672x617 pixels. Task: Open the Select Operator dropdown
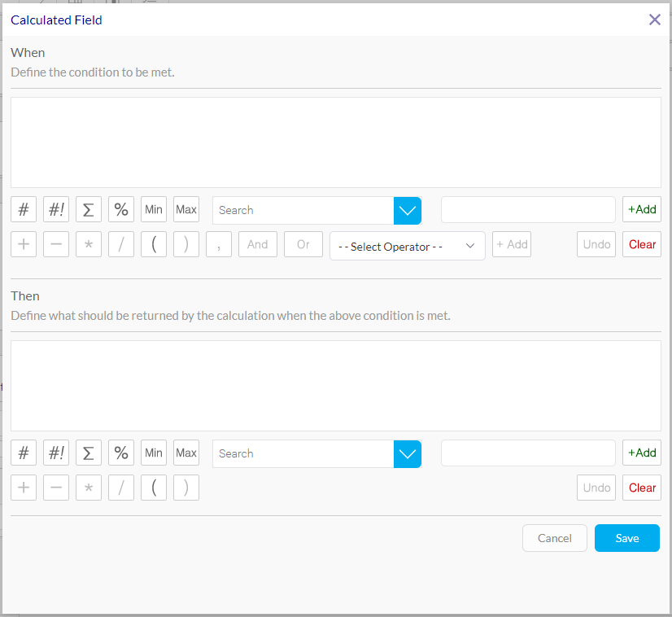(x=407, y=245)
